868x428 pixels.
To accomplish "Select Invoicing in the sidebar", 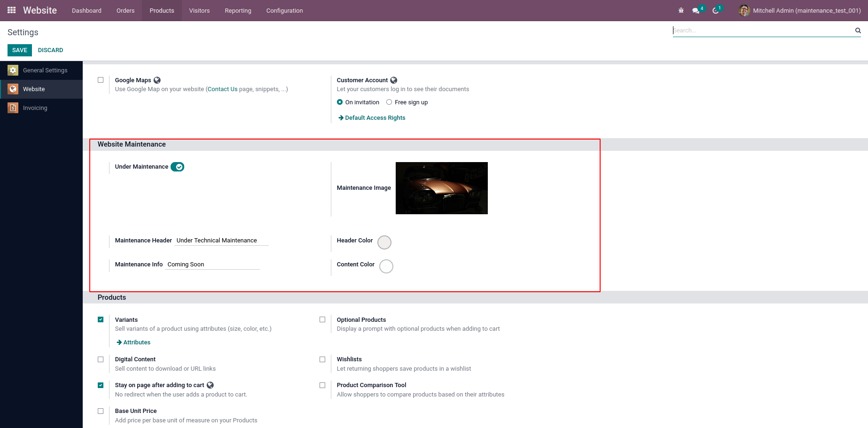I will tap(41, 108).
